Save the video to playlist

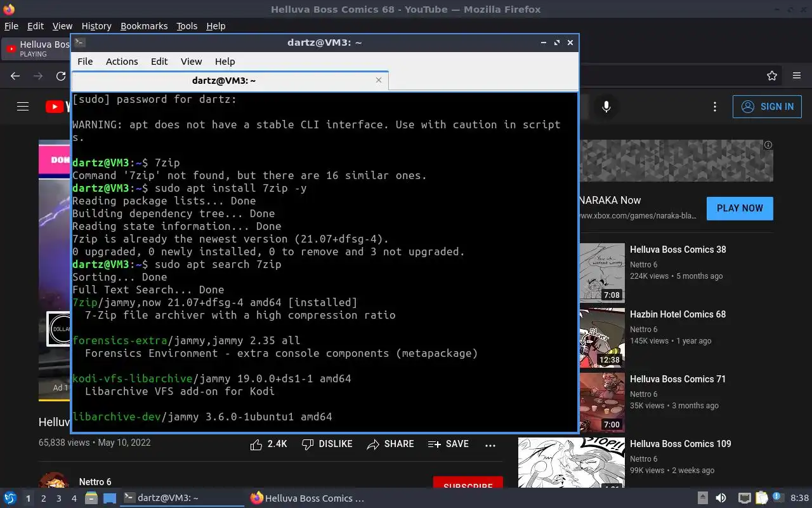pos(449,444)
